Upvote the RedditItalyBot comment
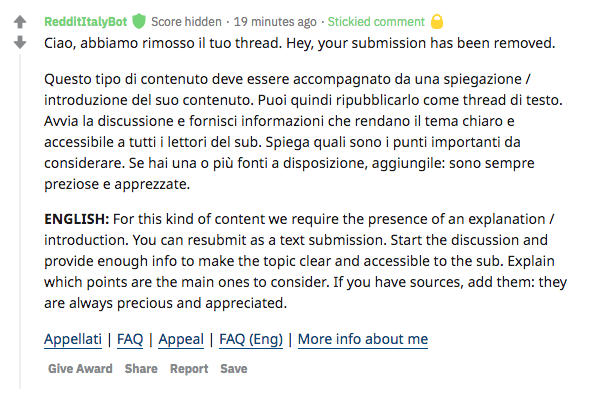The width and height of the screenshot is (589, 402). coord(20,22)
